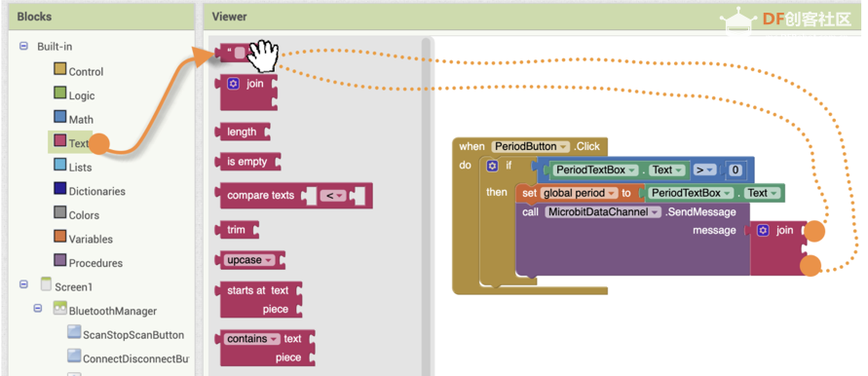
Task: Open the Dictionaries blocks category
Action: 96,191
